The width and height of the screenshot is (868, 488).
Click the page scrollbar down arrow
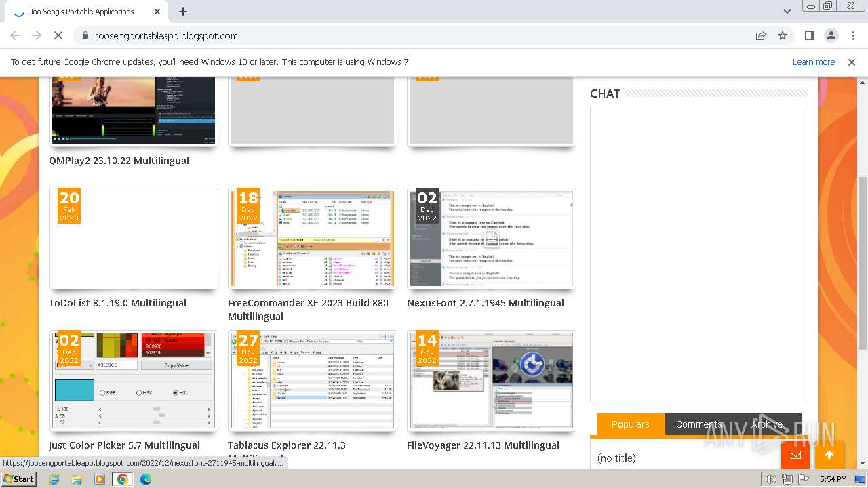tap(863, 463)
